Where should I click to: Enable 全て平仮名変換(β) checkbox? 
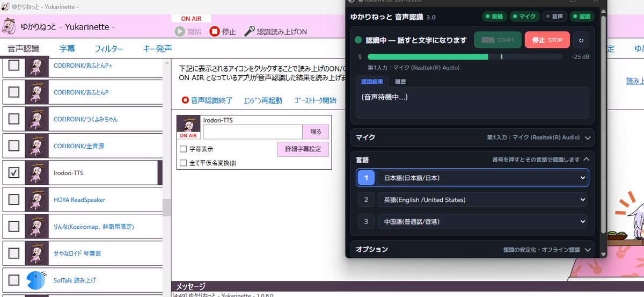184,163
